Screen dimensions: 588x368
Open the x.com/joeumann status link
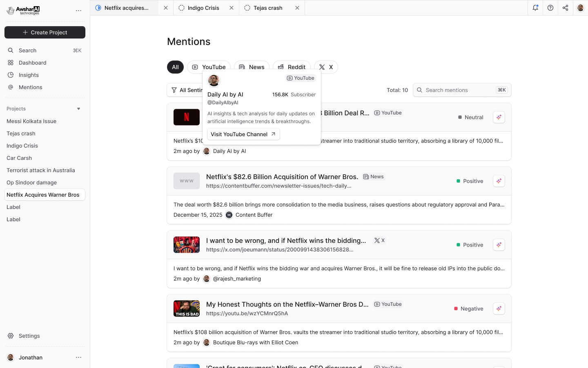(280, 250)
